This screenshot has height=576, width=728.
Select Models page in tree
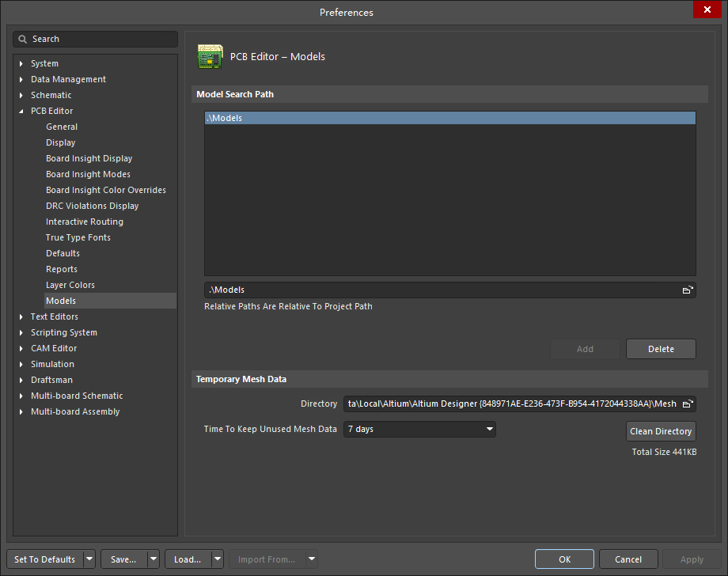[61, 301]
